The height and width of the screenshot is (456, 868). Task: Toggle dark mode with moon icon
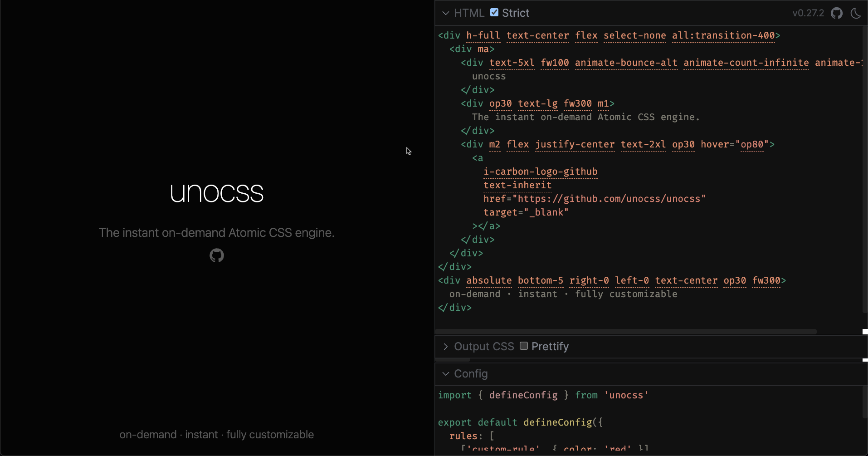pos(856,13)
